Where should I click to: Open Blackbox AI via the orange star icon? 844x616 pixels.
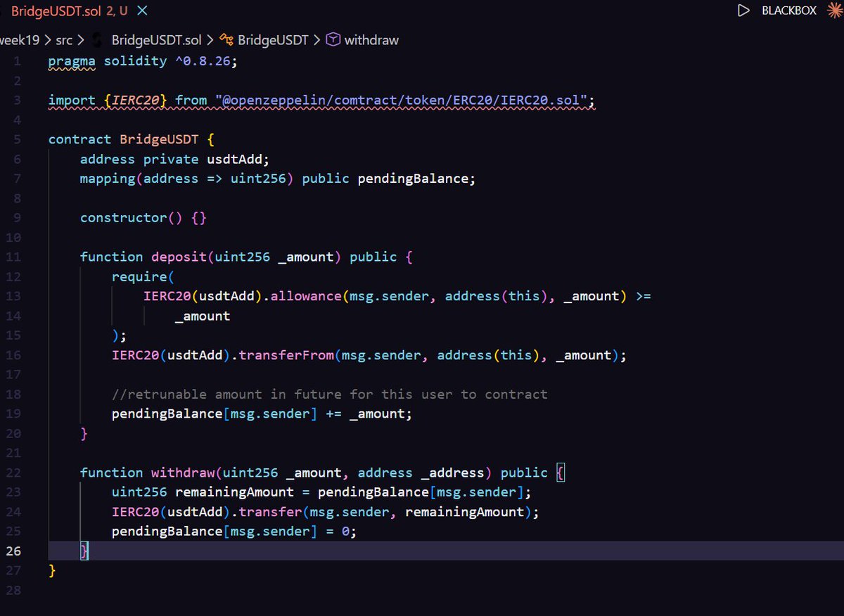[837, 11]
